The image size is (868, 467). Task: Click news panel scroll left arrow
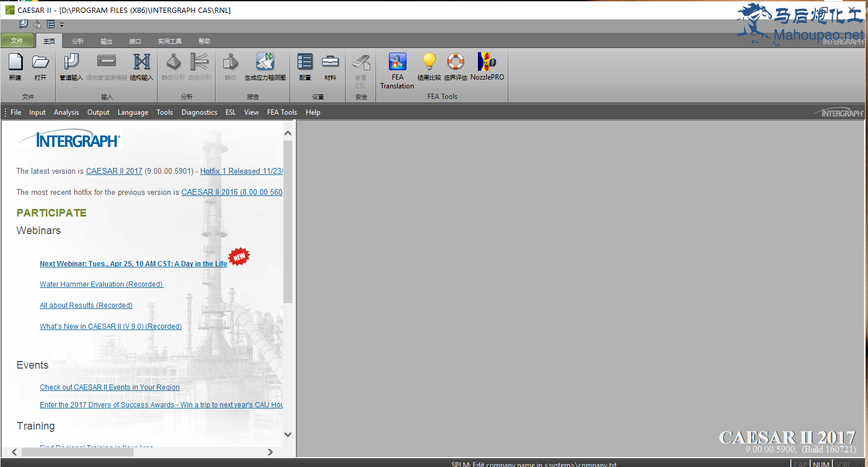pos(15,452)
